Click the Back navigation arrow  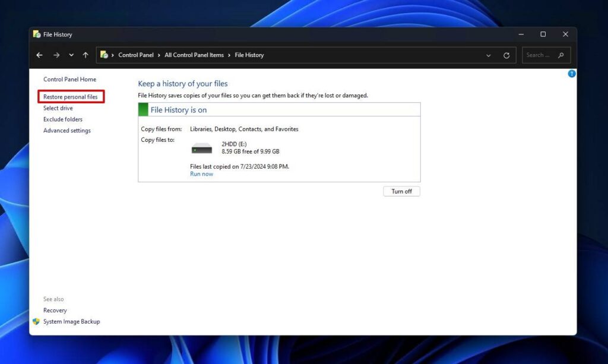[39, 55]
